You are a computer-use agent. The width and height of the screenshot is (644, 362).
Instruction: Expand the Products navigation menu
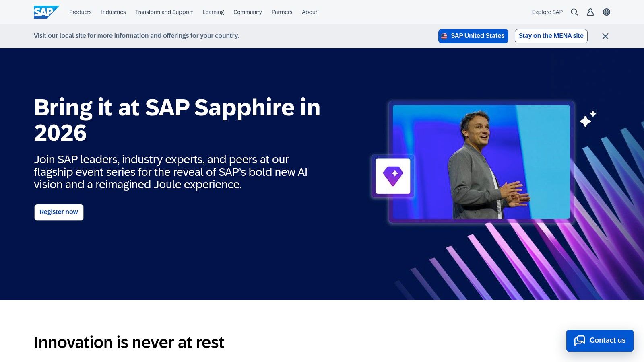[80, 12]
